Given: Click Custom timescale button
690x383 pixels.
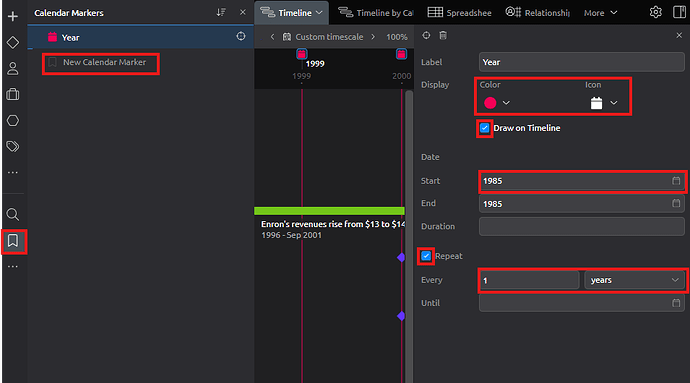Looking at the screenshot, I should coord(323,37).
